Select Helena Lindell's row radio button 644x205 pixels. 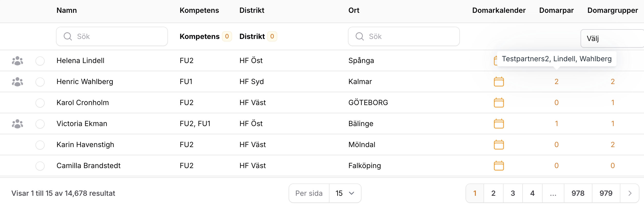40,61
